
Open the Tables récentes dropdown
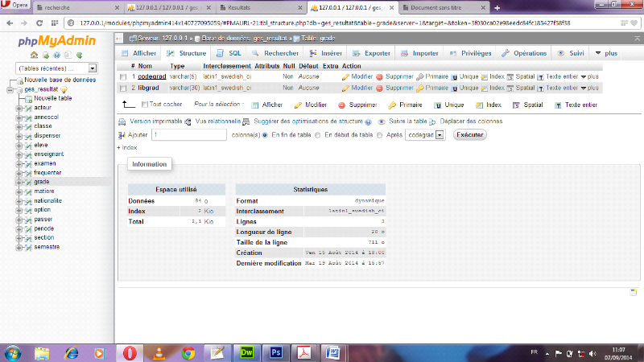click(56, 68)
